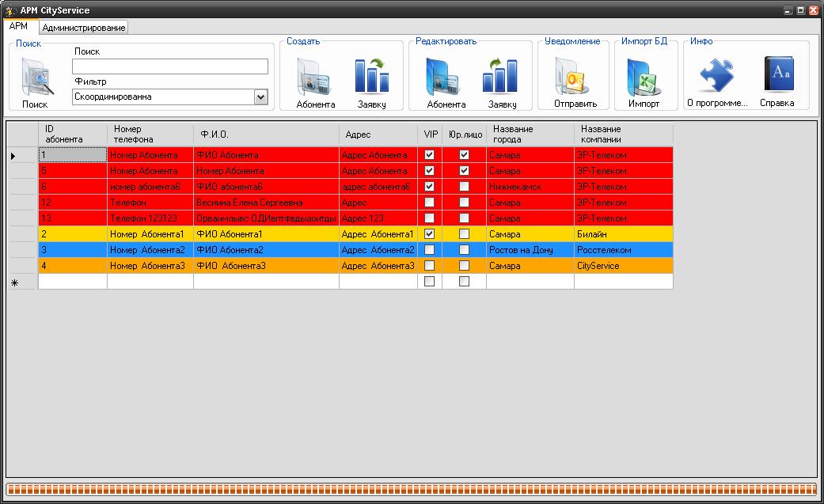824x504 pixels.
Task: Toggle VIP checkbox in Билайн row
Action: 429,233
